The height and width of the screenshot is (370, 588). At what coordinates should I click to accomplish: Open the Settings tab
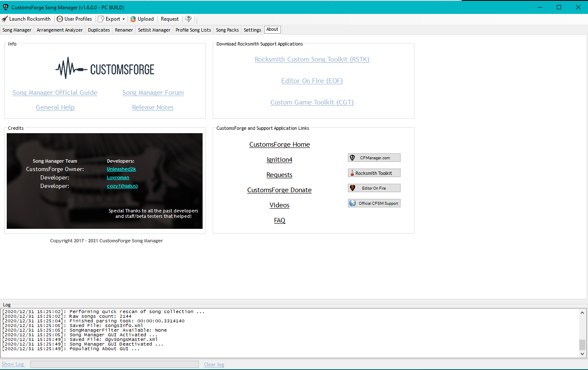tap(252, 29)
